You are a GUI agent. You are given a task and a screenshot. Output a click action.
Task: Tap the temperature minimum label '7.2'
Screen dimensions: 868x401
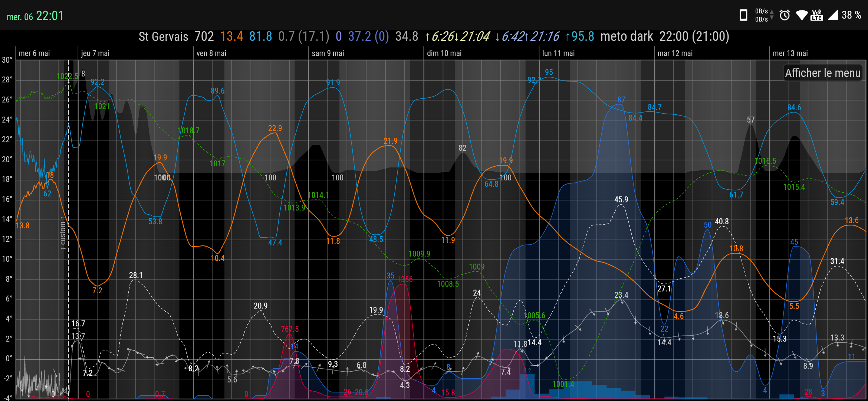pos(97,290)
